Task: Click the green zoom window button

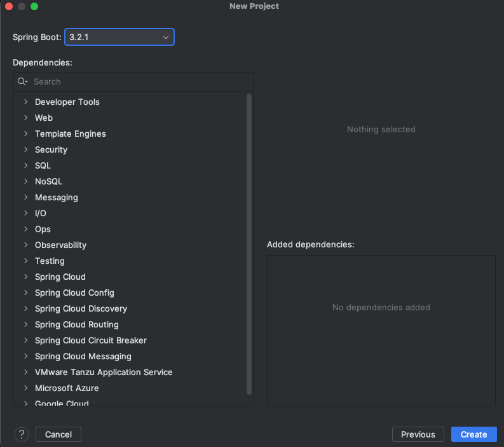Action: pyautogui.click(x=34, y=6)
